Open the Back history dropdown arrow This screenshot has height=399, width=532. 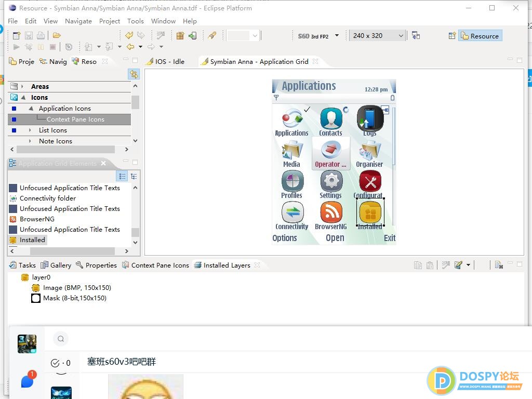tap(140, 47)
